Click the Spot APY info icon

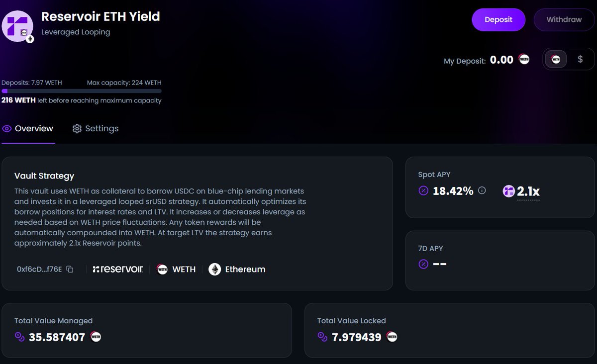pos(482,190)
